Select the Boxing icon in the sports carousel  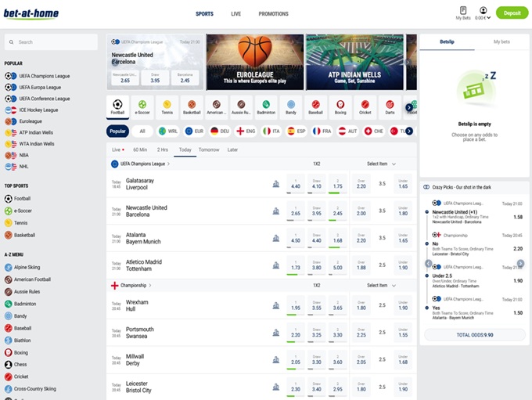pos(340,107)
